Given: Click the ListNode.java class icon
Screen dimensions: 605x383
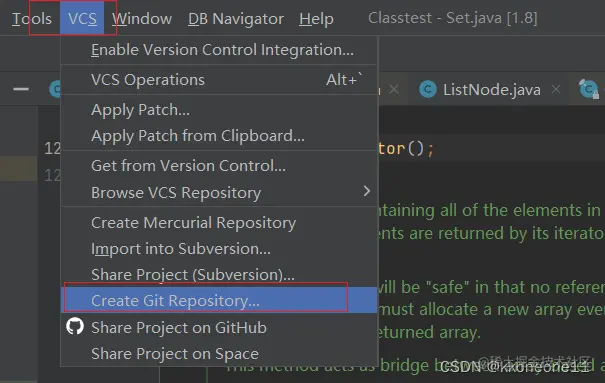Looking at the screenshot, I should coord(428,89).
